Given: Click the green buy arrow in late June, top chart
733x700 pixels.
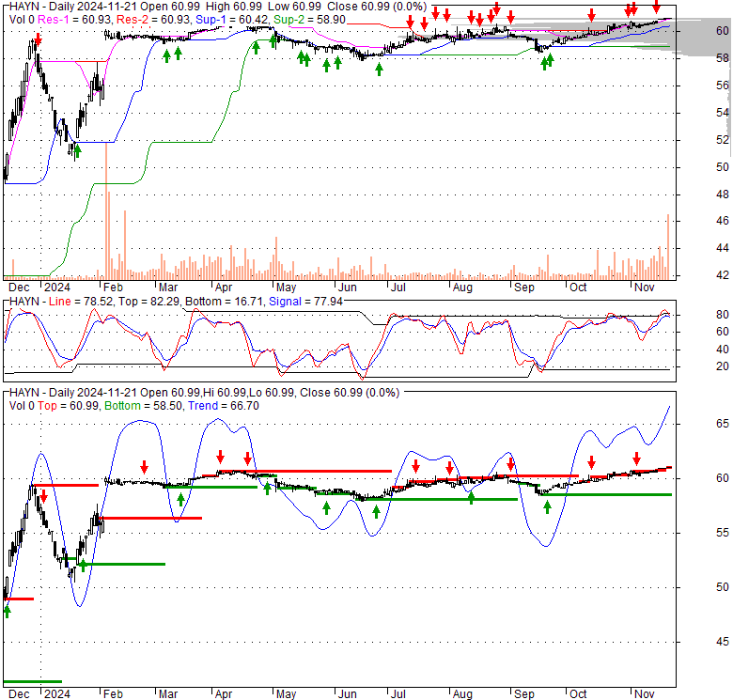Looking at the screenshot, I should click(x=379, y=70).
